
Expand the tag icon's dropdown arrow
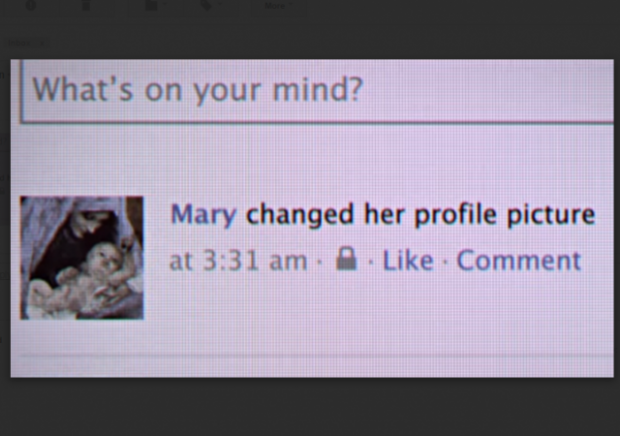[220, 6]
